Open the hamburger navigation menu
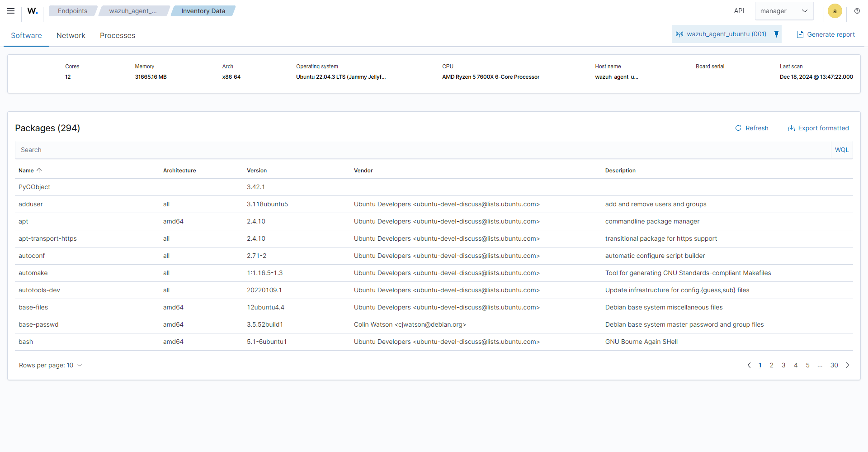The width and height of the screenshot is (868, 452). pos(11,11)
